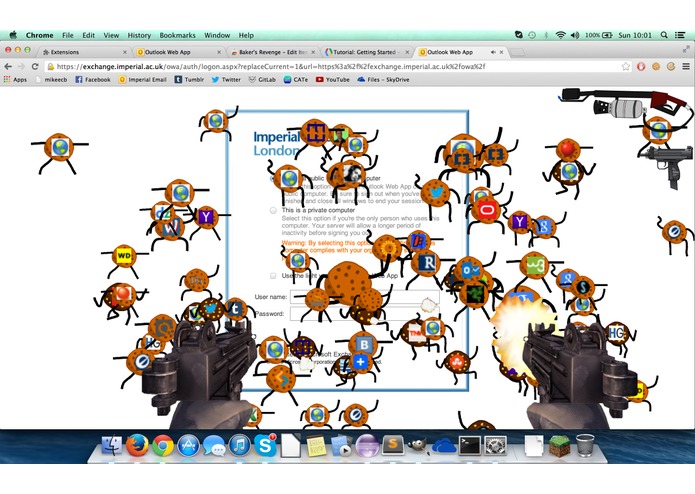Bookmark this page with the star icon
This screenshot has height=494, width=695.
pyautogui.click(x=625, y=66)
